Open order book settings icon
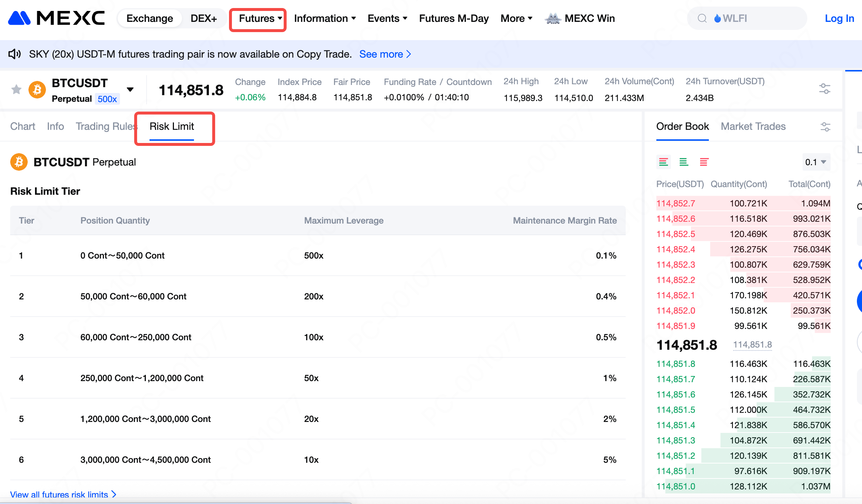Screen dimensions: 862x504 coord(825,127)
